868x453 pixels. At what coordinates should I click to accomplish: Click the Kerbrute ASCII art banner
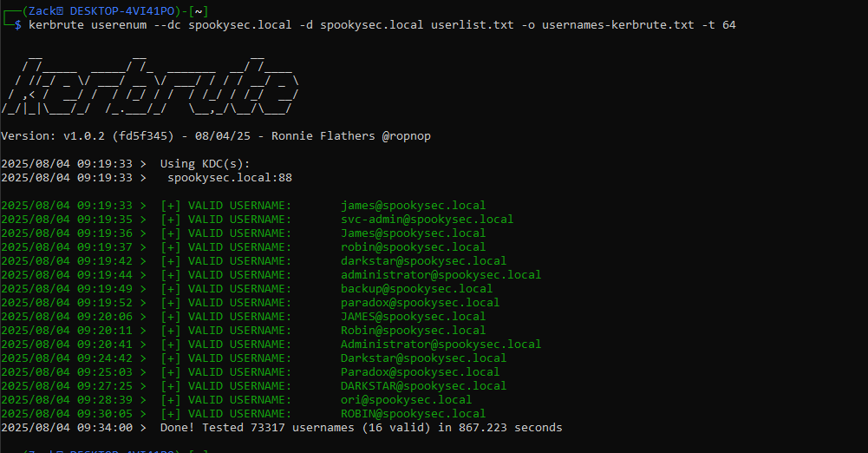click(x=149, y=85)
